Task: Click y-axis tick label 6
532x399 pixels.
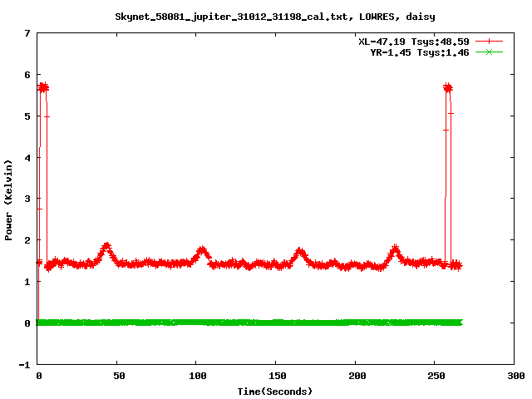Action: (x=27, y=75)
